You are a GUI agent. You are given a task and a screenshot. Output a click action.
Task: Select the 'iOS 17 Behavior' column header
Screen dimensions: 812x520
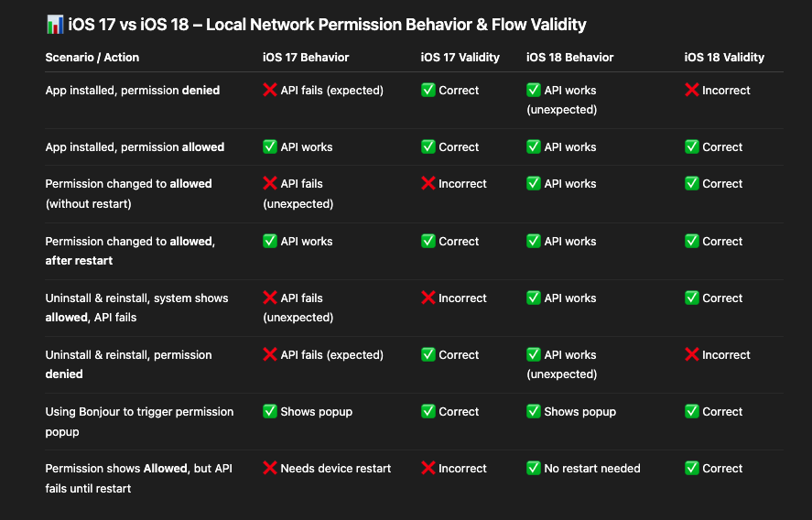306,57
